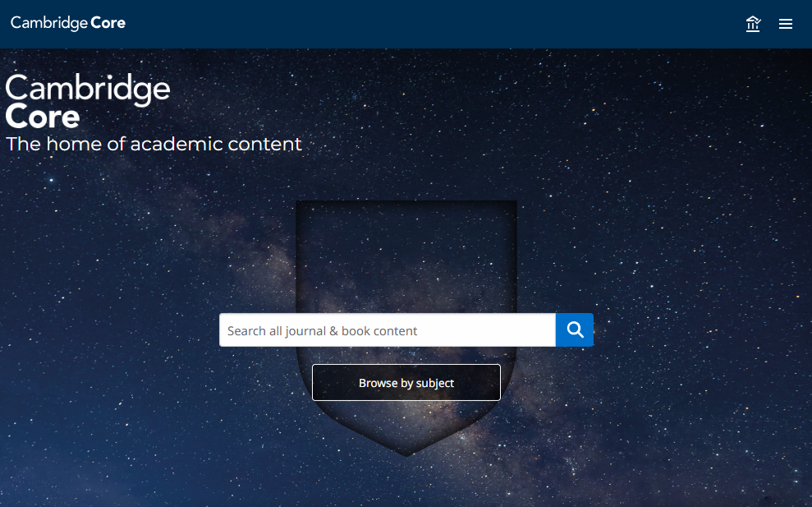
Task: Click the bold "Core" word in hero logo
Action: click(x=43, y=118)
